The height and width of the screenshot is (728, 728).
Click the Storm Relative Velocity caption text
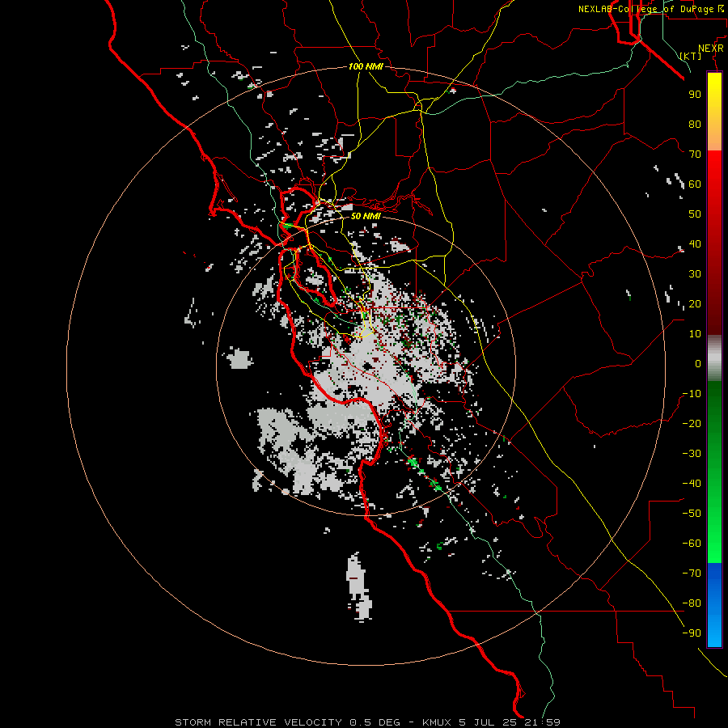click(367, 722)
